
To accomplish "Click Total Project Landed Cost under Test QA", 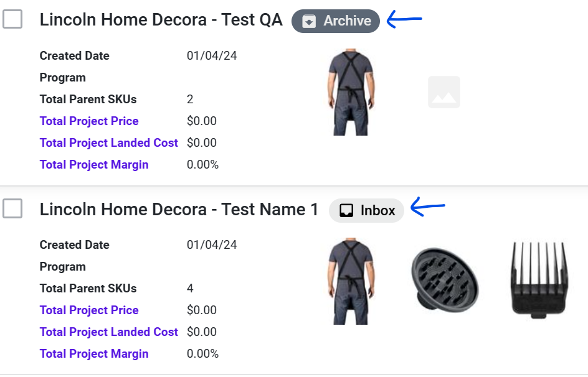I will (x=109, y=143).
